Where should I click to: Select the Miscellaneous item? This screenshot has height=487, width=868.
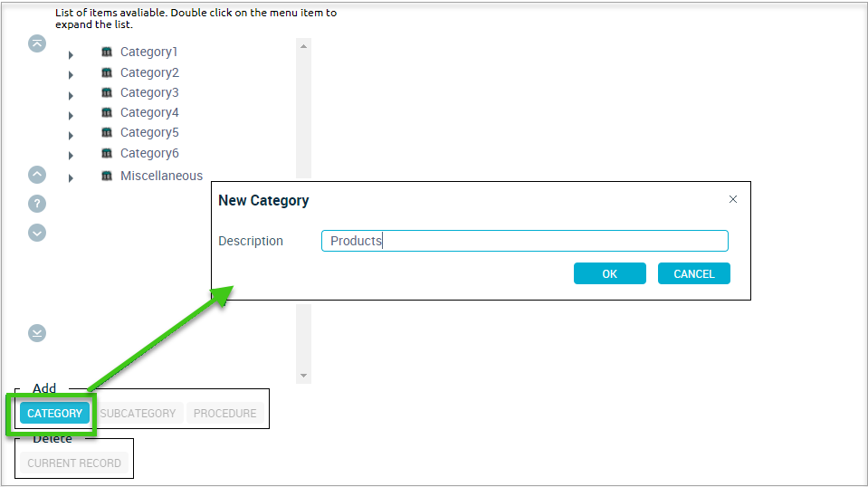pos(162,176)
